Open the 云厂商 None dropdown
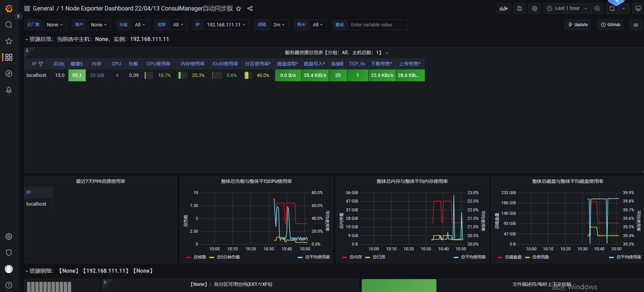This screenshot has height=292, width=644. pos(55,25)
